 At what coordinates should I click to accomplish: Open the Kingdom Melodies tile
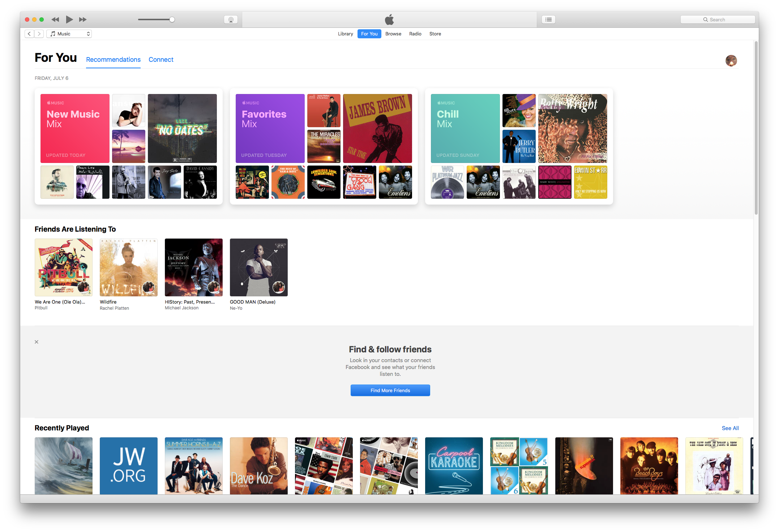(x=519, y=466)
